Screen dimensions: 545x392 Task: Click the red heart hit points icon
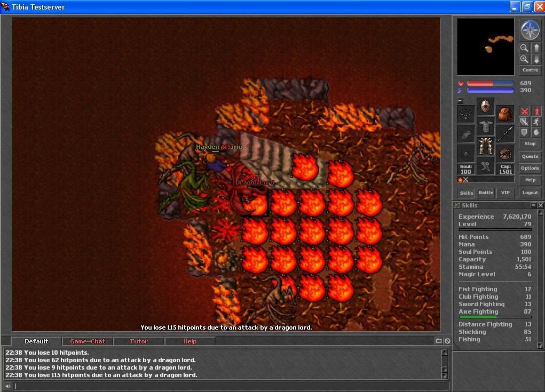coord(461,83)
